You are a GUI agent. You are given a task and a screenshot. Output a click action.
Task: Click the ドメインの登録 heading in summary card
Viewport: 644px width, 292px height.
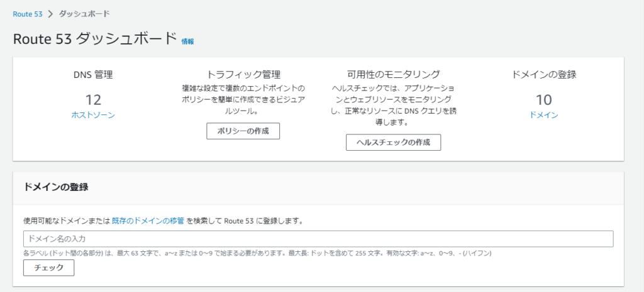coord(543,74)
